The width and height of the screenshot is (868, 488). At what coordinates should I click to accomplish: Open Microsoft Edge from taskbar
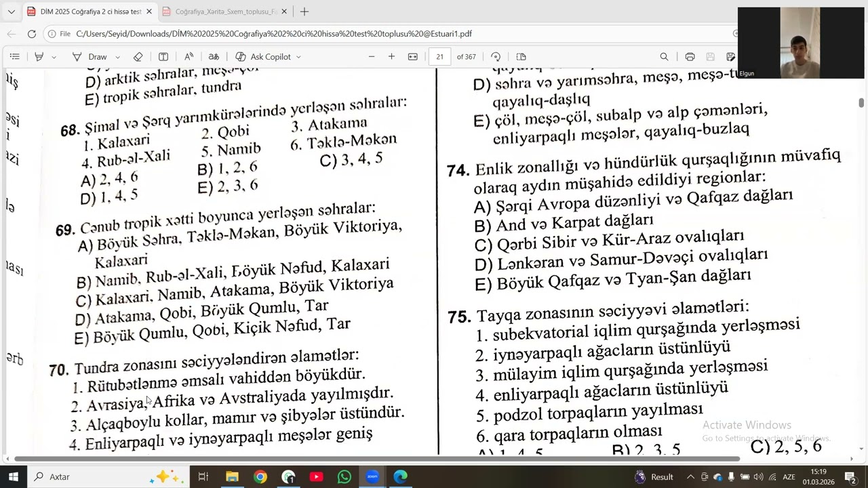[400, 476]
